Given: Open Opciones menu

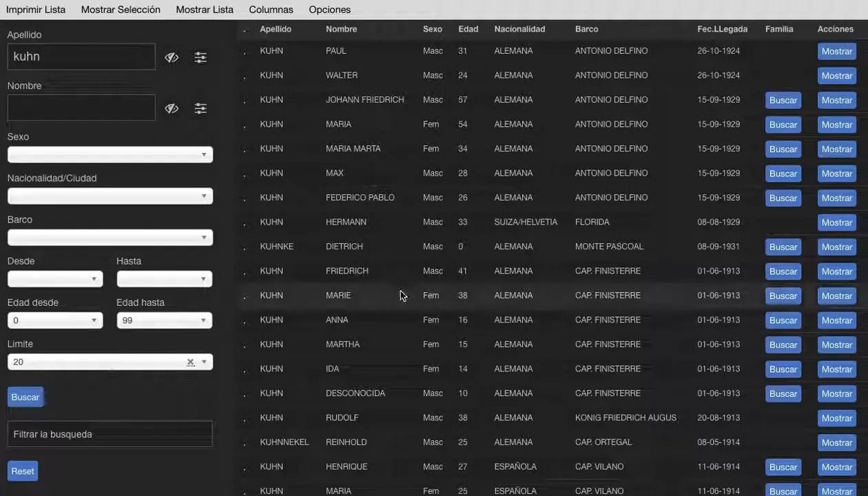Looking at the screenshot, I should (329, 10).
